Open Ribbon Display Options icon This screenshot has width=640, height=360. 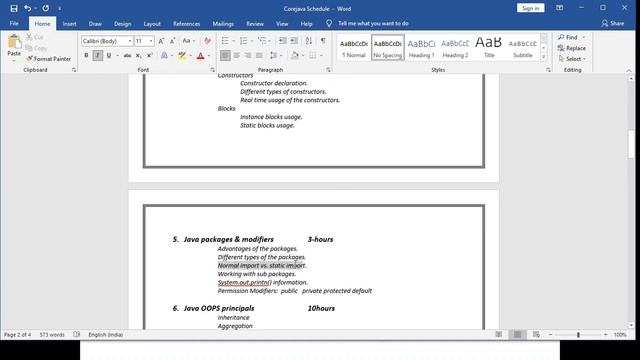[560, 8]
